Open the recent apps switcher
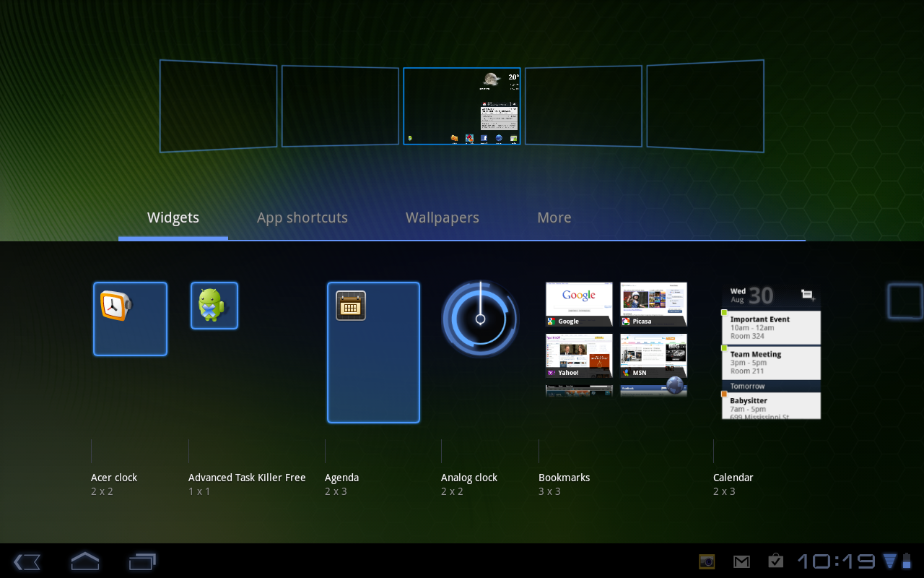The image size is (924, 578). click(142, 561)
